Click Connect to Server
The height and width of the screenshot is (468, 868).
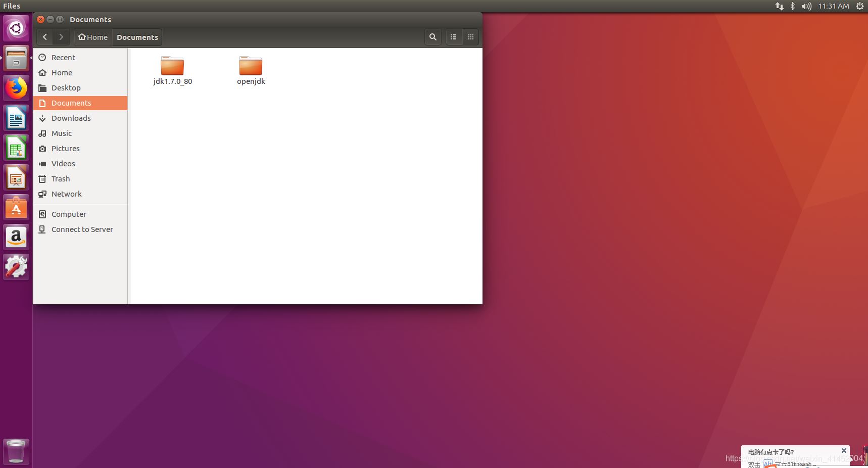(x=82, y=229)
